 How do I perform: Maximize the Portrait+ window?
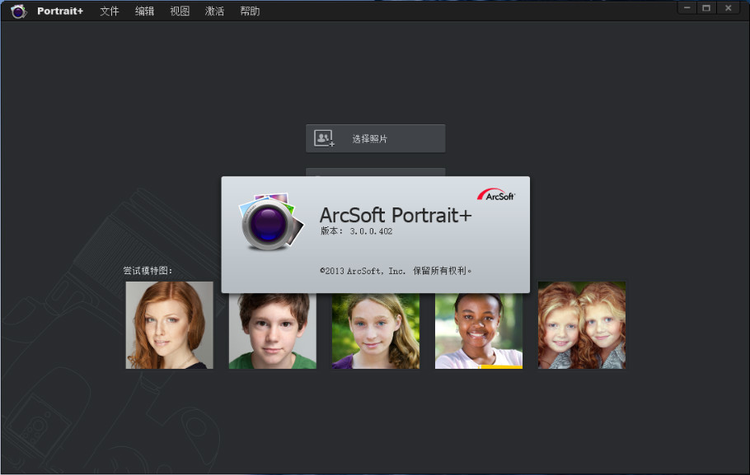tap(706, 8)
